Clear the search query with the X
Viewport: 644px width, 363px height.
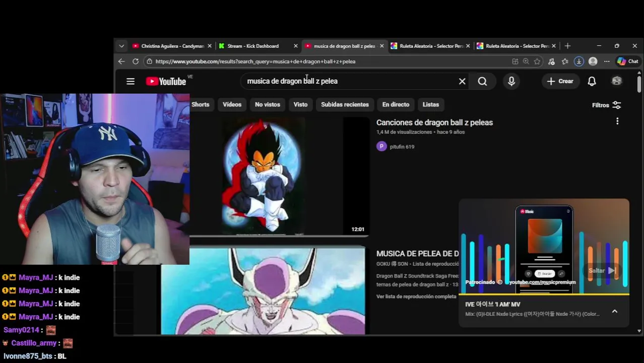(462, 81)
